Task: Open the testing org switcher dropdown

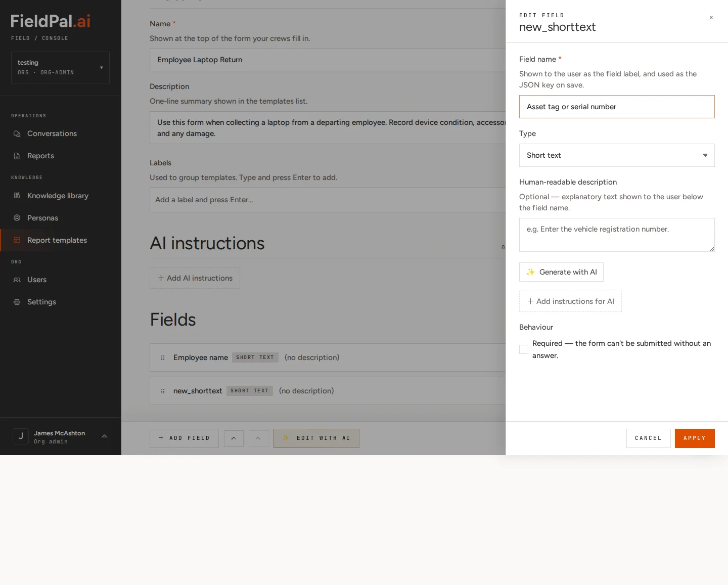Action: point(60,67)
